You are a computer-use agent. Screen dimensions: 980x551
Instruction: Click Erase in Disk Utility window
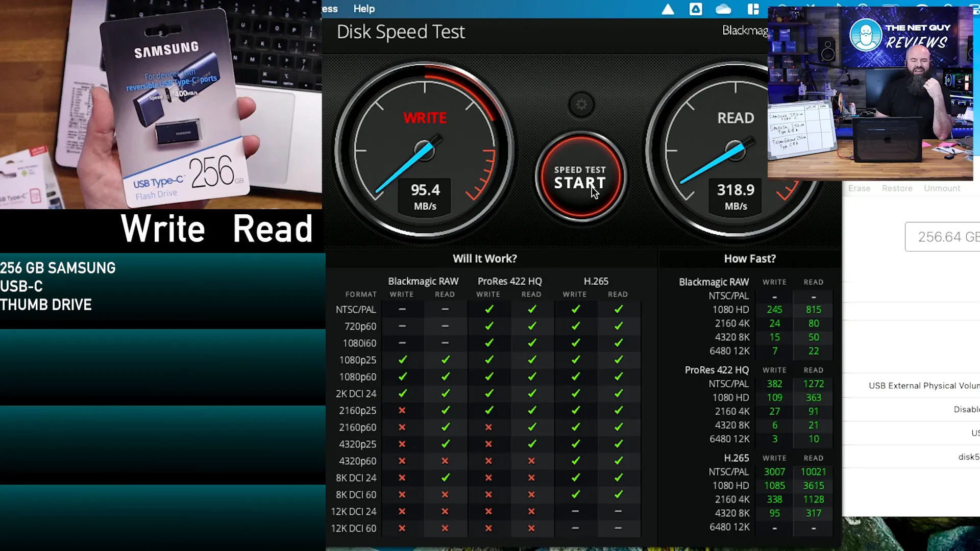pos(859,188)
